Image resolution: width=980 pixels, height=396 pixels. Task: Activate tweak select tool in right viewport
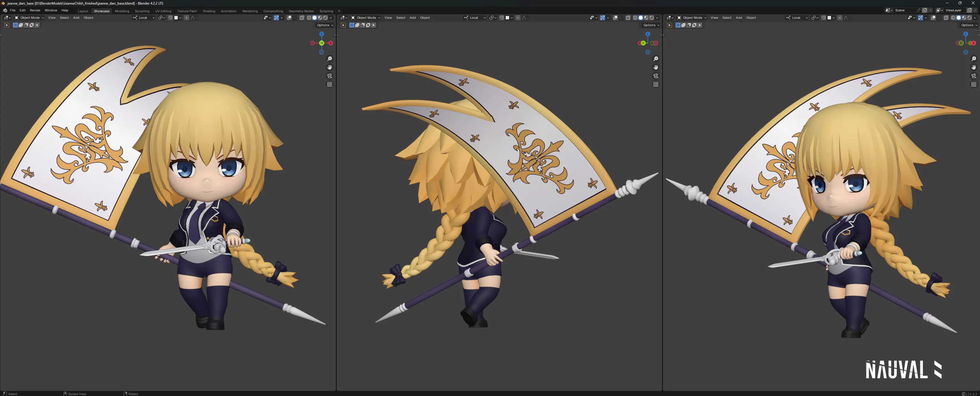[x=669, y=25]
